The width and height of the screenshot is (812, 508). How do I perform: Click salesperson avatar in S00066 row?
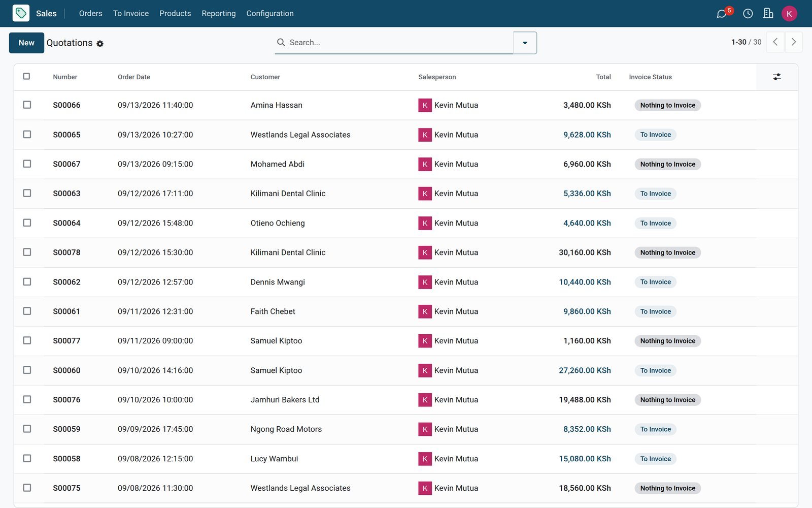[x=425, y=105]
